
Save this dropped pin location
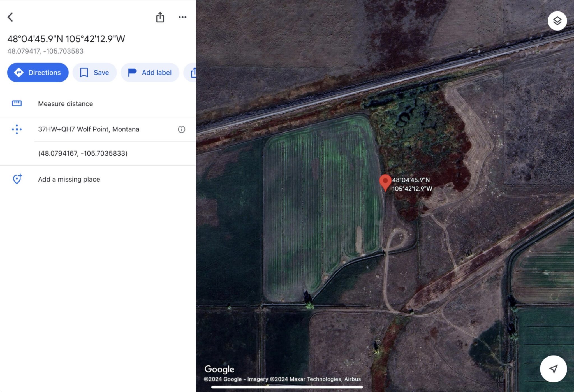point(94,73)
